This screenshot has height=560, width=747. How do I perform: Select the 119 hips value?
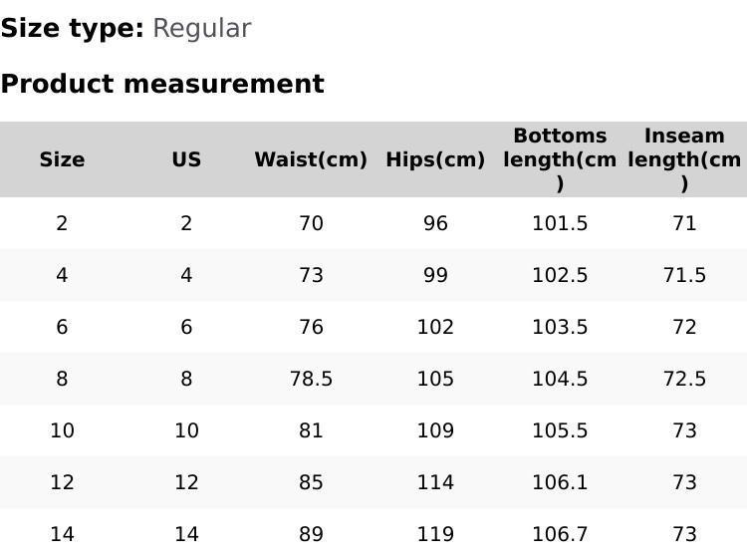tap(435, 534)
